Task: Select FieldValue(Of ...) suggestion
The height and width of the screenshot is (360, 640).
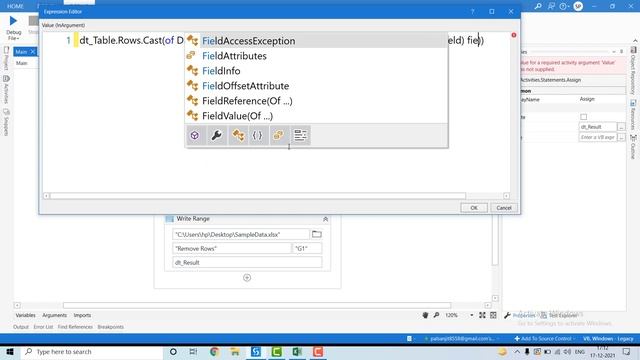Action: [316, 116]
